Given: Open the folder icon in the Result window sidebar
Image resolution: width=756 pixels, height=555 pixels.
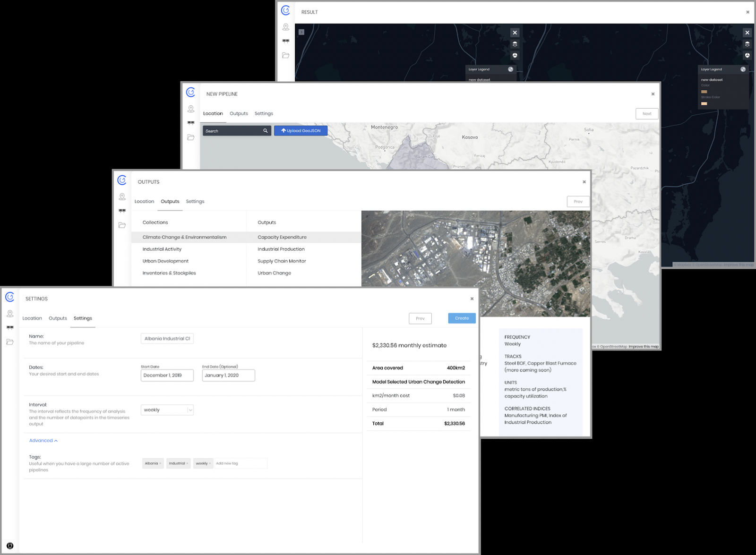Looking at the screenshot, I should point(286,55).
